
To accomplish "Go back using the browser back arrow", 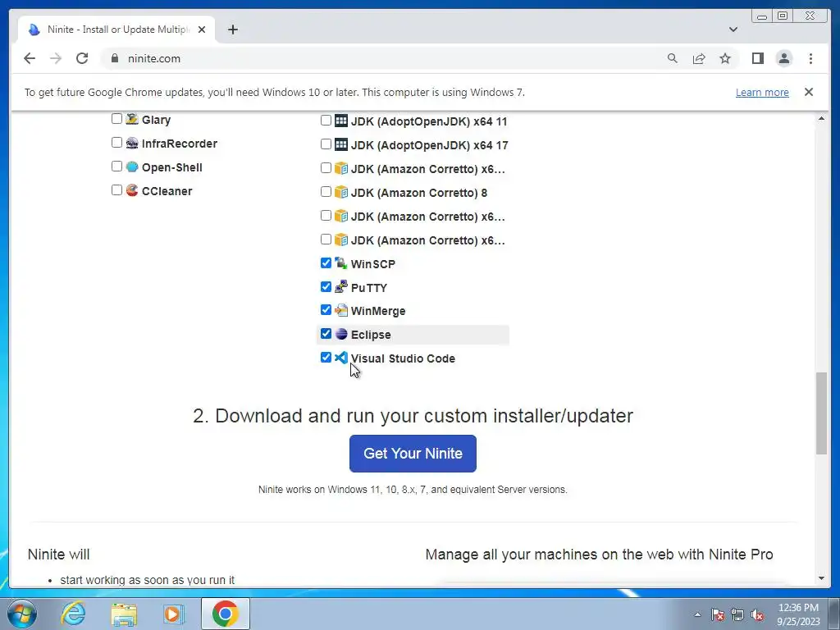I will click(x=30, y=58).
